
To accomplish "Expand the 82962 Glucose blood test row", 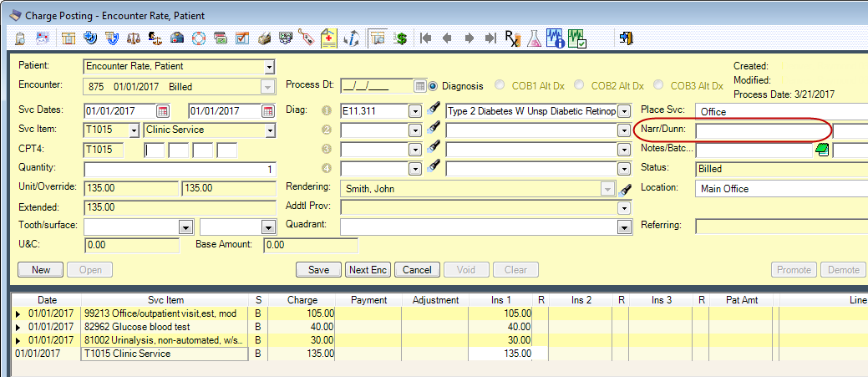I will click(x=18, y=327).
